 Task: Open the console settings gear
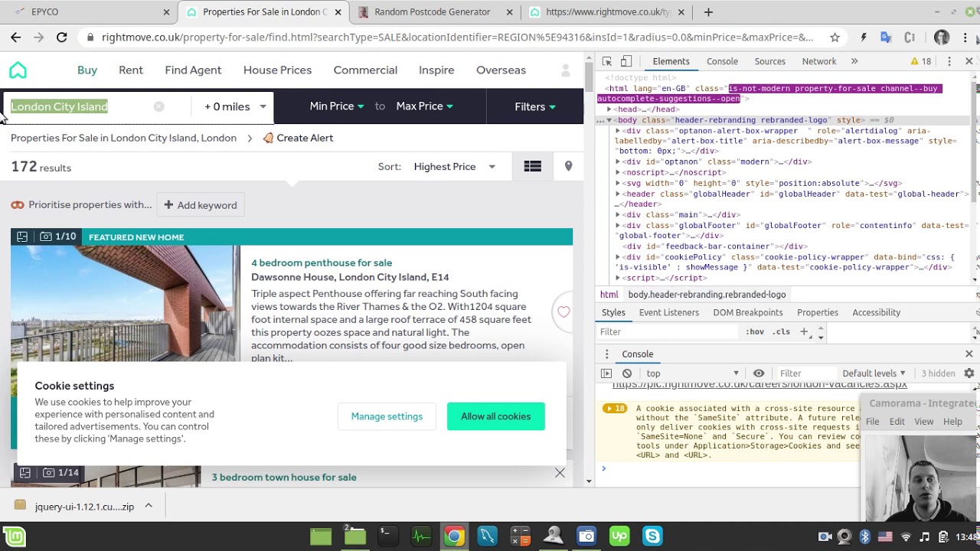tap(969, 373)
